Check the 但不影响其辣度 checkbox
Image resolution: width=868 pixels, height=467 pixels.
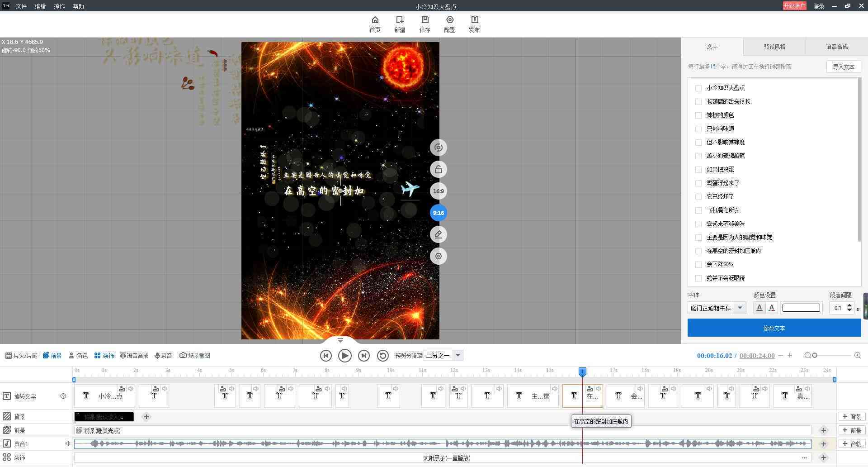pos(698,143)
